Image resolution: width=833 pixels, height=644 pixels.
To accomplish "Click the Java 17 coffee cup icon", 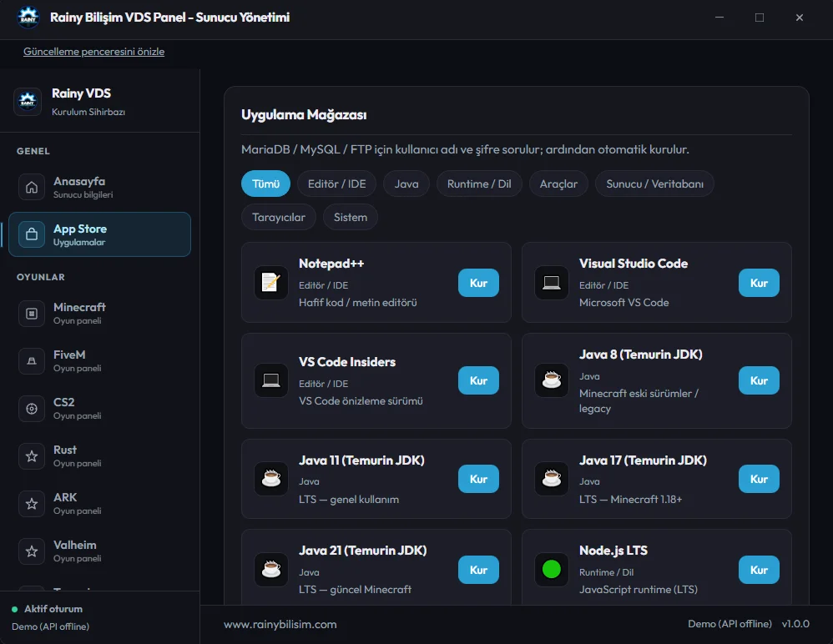I will tap(552, 478).
